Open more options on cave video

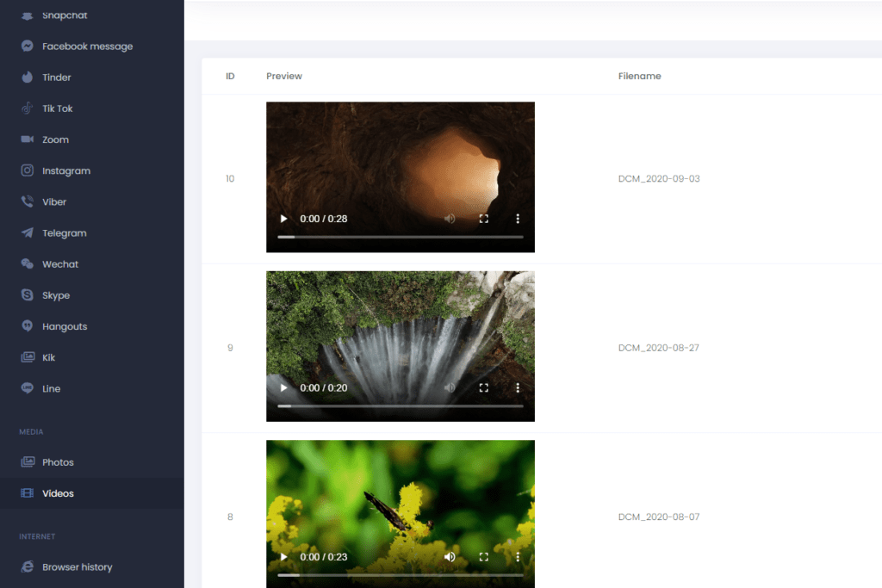tap(518, 219)
